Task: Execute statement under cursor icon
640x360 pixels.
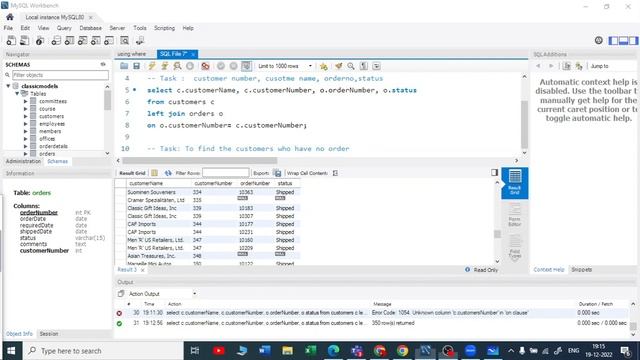Action: pyautogui.click(x=164, y=66)
